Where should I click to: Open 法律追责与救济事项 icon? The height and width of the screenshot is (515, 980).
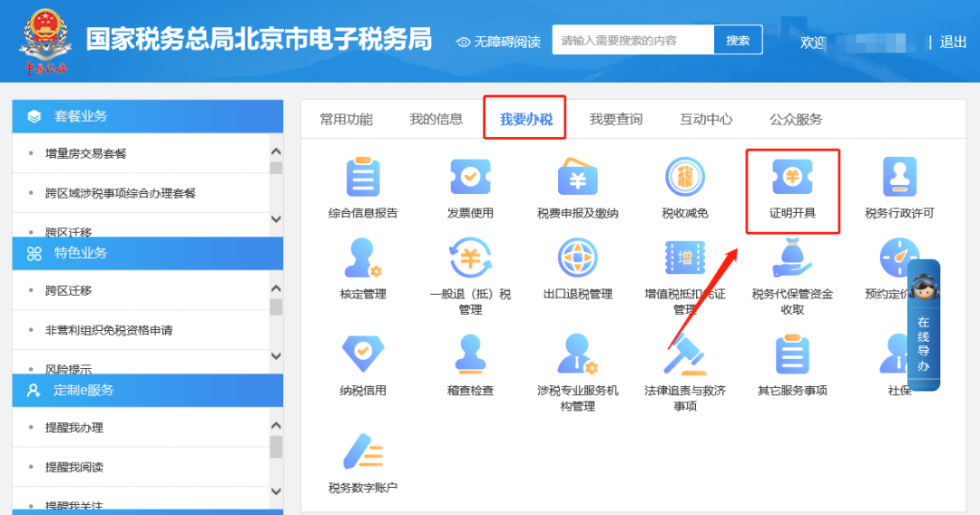point(685,355)
